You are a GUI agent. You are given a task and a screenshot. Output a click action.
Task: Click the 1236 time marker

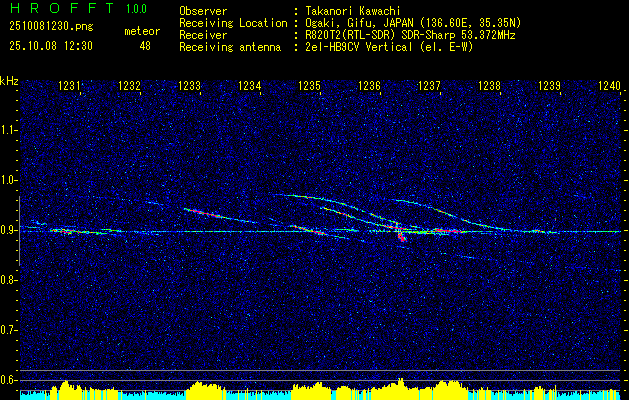point(369,85)
